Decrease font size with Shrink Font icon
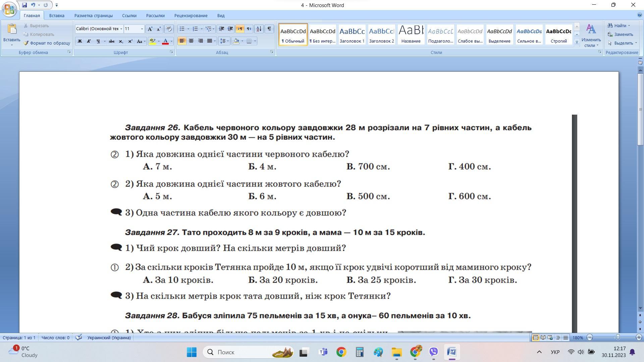The image size is (644, 362). pyautogui.click(x=159, y=29)
